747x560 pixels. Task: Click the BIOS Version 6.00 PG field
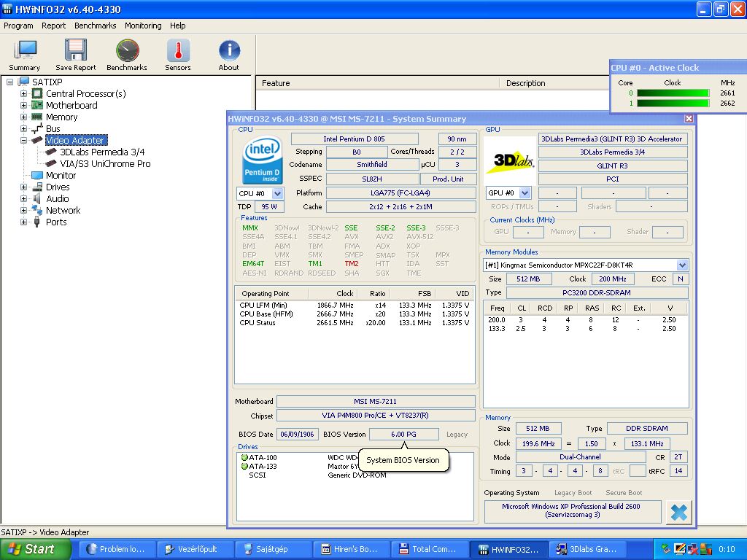(x=403, y=435)
